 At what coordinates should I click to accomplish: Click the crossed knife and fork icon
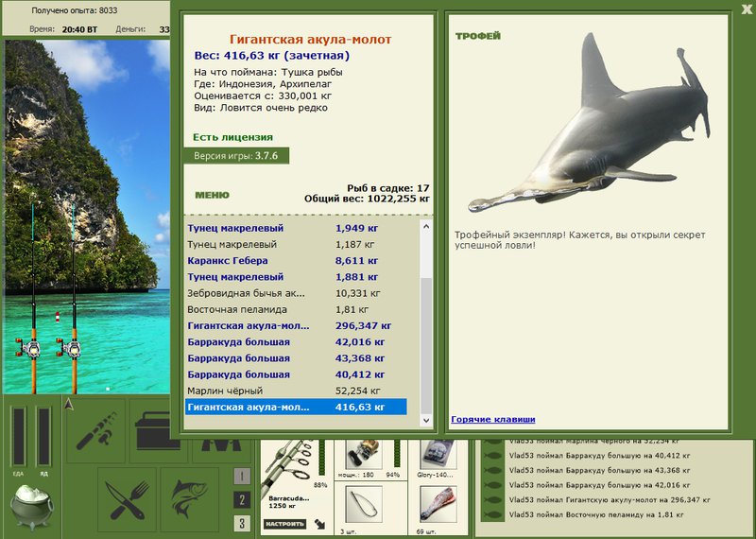(127, 499)
